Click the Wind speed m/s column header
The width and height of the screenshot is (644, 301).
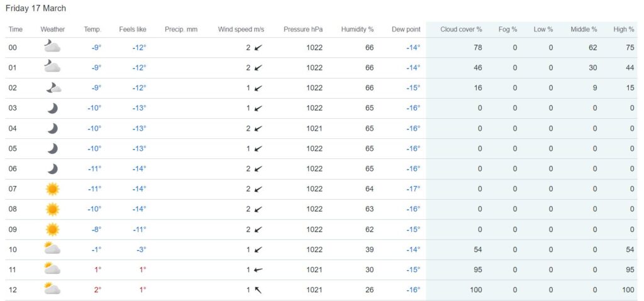(240, 30)
